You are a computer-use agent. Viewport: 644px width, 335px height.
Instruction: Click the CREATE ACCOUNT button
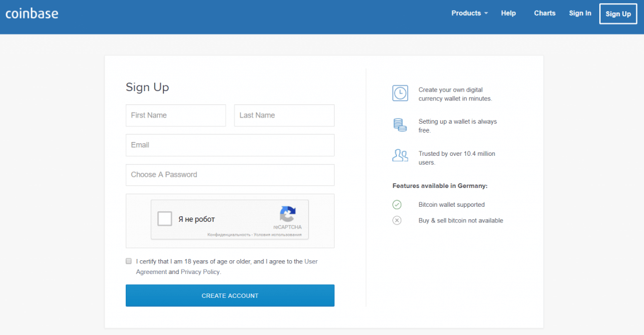click(x=230, y=295)
